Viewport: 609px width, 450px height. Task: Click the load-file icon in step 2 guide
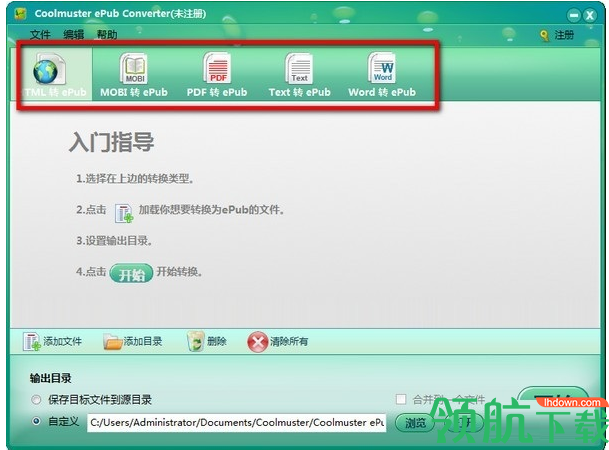[x=124, y=213]
